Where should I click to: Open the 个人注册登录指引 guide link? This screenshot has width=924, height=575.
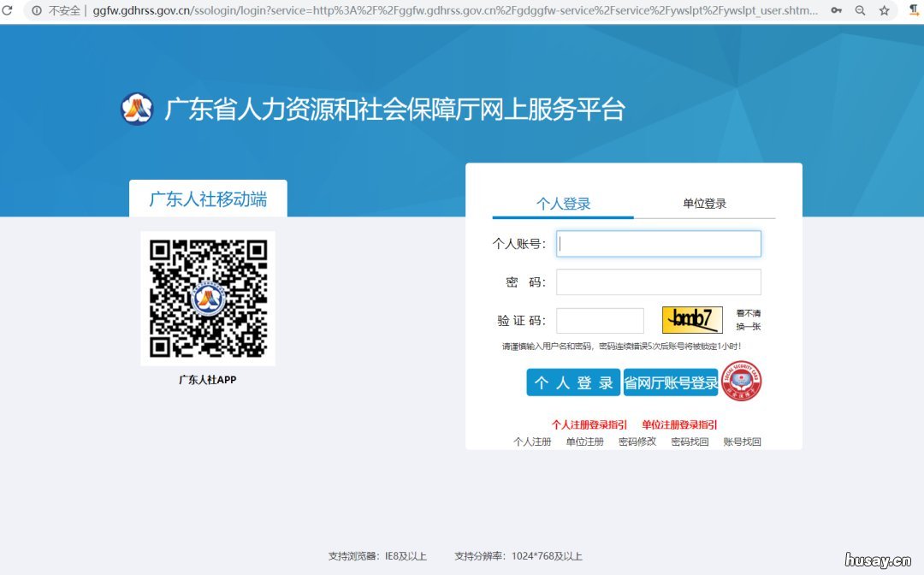[x=589, y=424]
